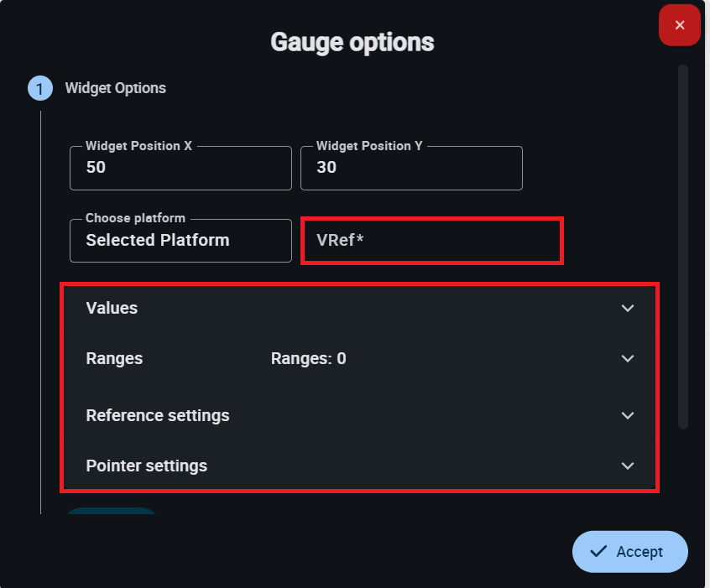Open Pointer settings with chevron icon

tap(627, 466)
